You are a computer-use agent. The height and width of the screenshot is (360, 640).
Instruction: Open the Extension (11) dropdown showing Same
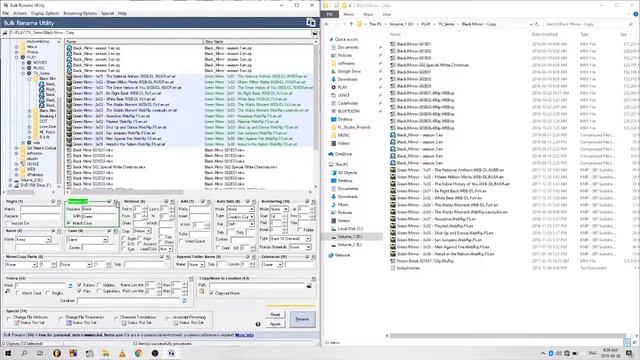(272, 265)
